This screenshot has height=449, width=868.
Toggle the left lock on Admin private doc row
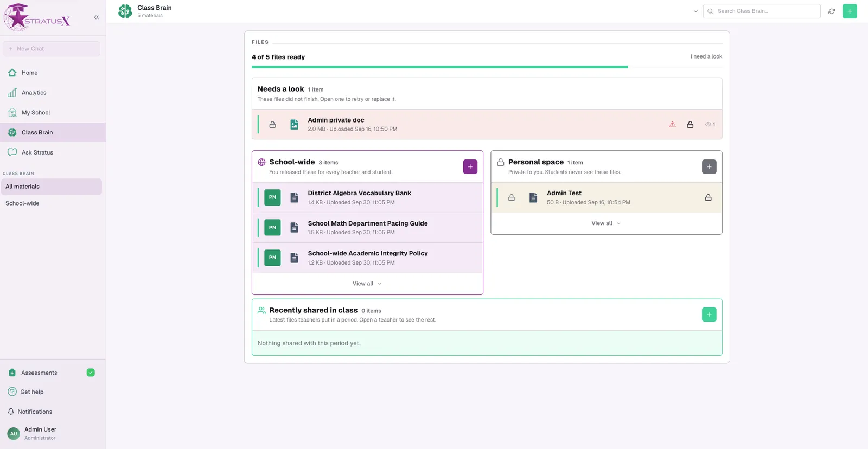click(x=272, y=125)
